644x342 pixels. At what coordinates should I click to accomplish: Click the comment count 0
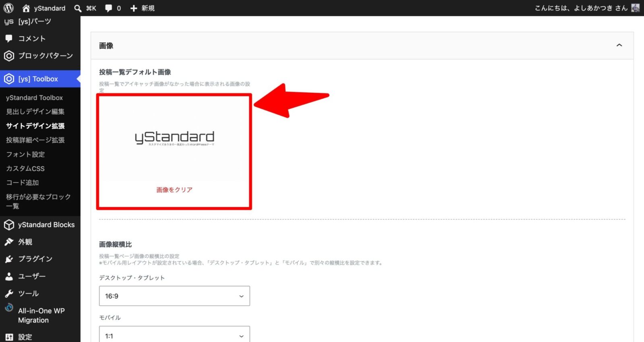pyautogui.click(x=119, y=8)
